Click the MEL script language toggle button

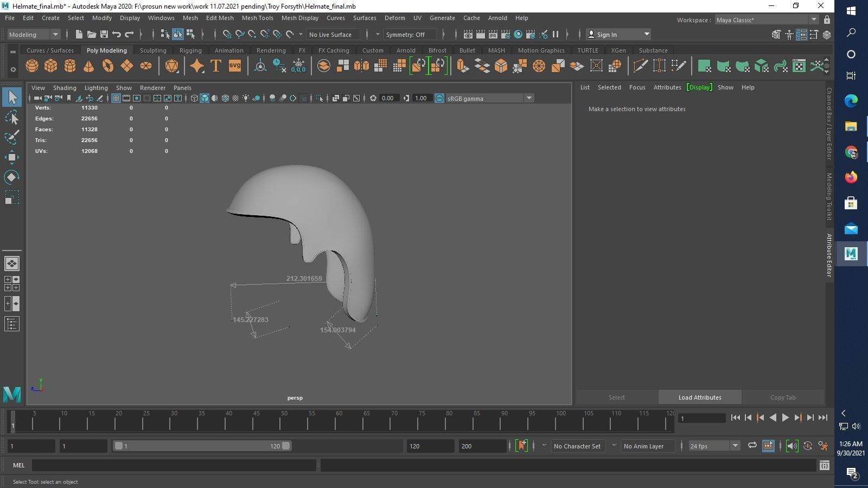tap(18, 465)
